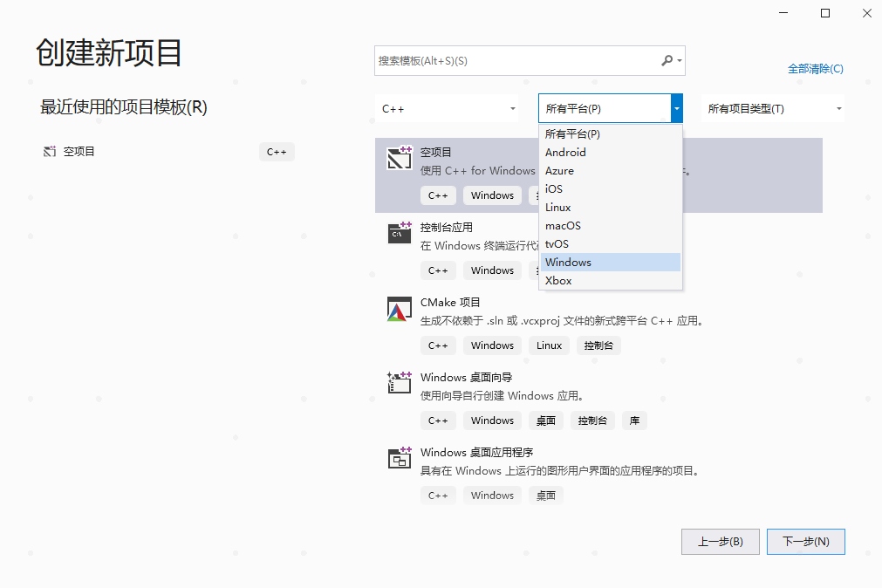Click the Linux tag under CMake 项目
Viewport: 882px width, 588px height.
[x=549, y=345]
